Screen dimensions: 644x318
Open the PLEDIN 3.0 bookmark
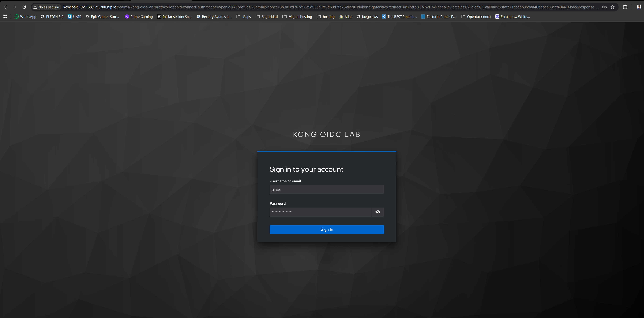52,17
